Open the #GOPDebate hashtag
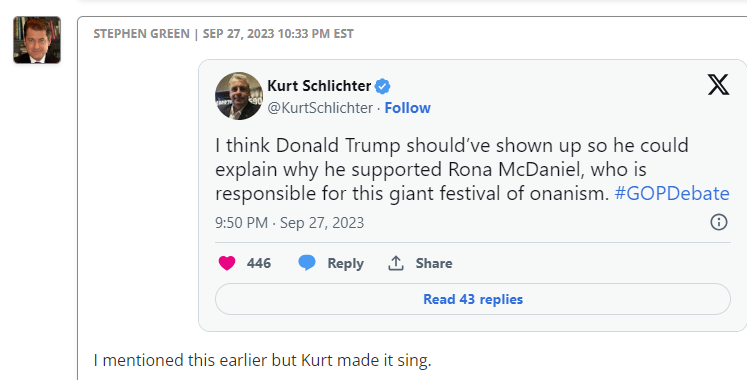Screen dimensions: 747x380 [672, 194]
